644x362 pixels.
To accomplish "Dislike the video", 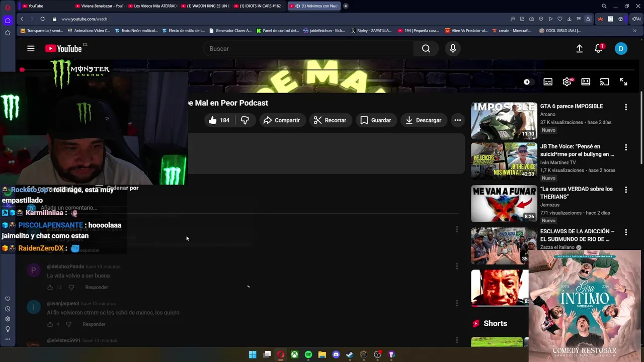I will coord(245,120).
